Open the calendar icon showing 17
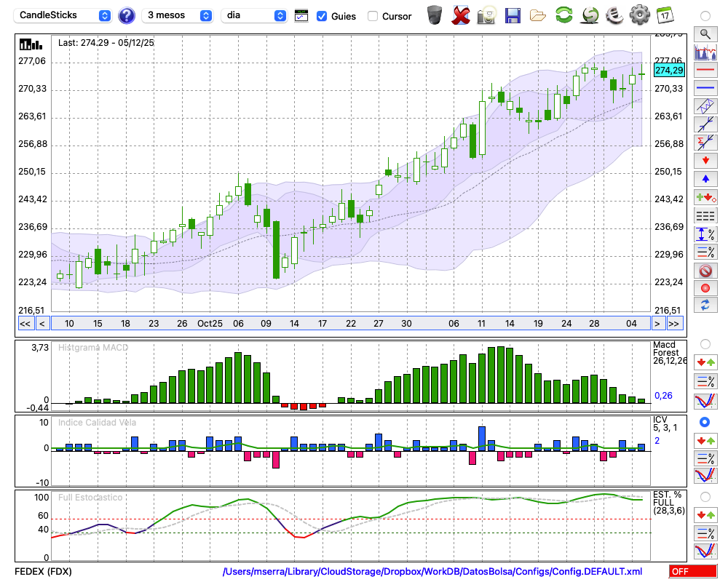The height and width of the screenshot is (582, 728). click(x=665, y=15)
